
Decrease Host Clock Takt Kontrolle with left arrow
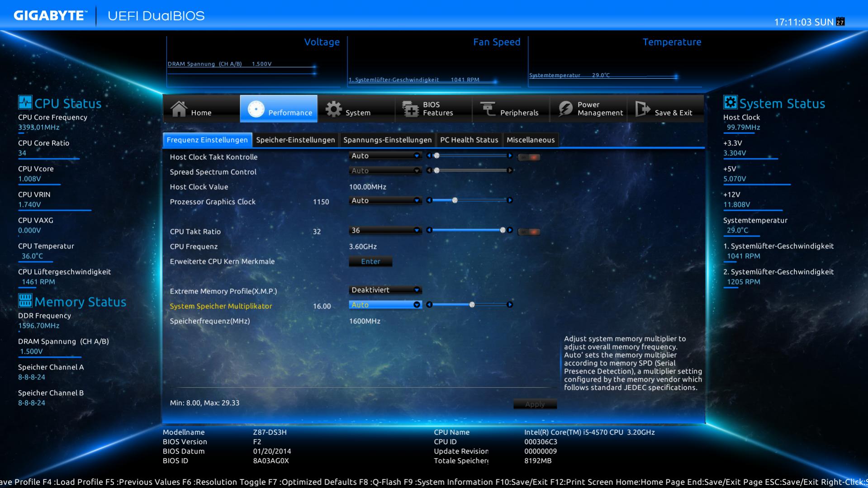click(x=429, y=156)
